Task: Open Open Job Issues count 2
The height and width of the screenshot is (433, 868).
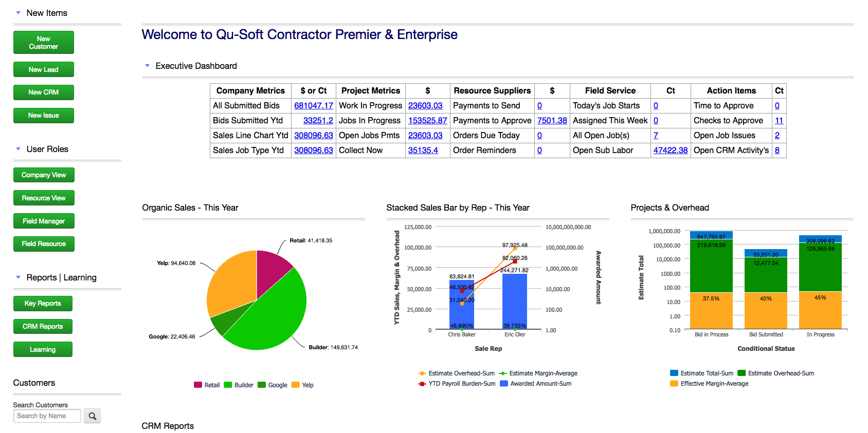Action: (777, 135)
